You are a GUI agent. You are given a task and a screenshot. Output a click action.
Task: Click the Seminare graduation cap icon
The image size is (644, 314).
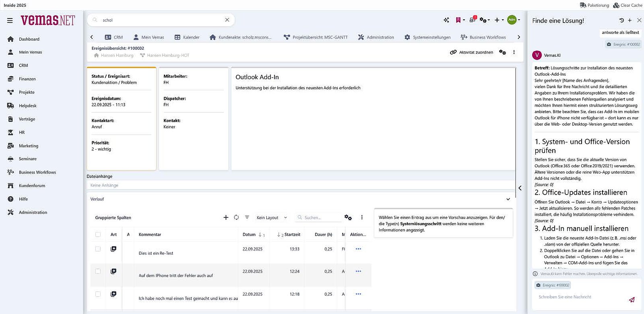coord(11,159)
